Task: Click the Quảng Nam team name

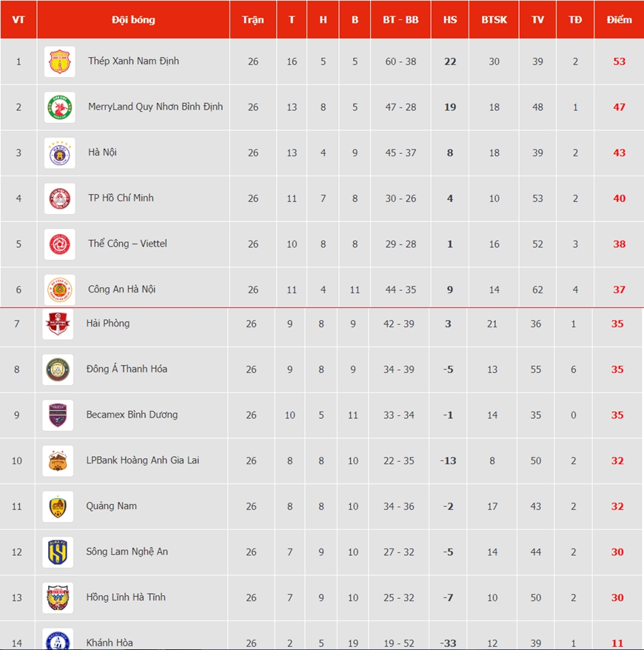Action: pyautogui.click(x=112, y=506)
